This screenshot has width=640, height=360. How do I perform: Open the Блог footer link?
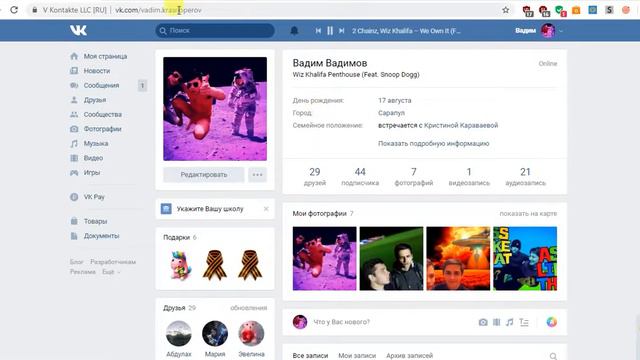(76, 262)
